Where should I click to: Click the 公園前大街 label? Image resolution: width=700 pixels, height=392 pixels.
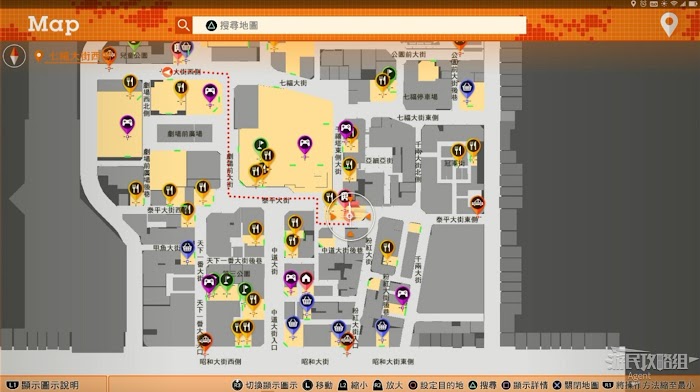click(x=408, y=54)
